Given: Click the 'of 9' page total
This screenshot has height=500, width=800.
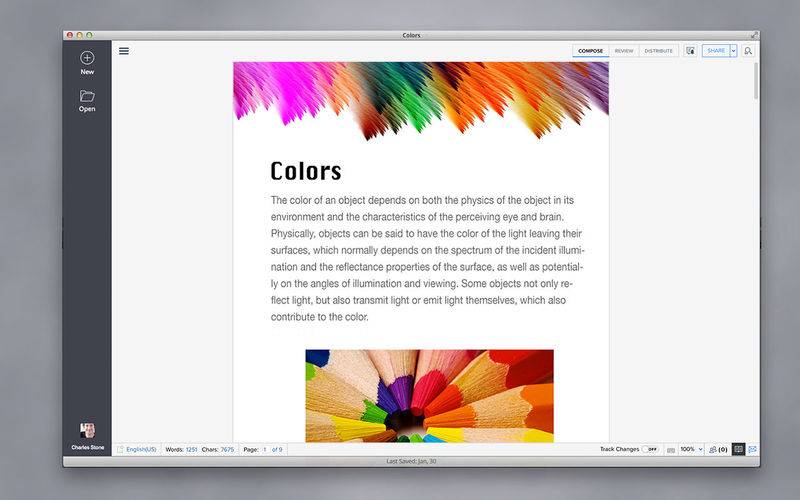Looking at the screenshot, I should [277, 449].
